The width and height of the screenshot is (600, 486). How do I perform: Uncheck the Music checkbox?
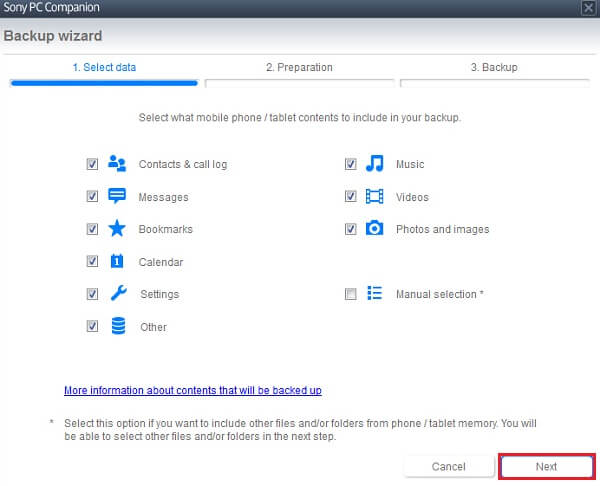(350, 164)
